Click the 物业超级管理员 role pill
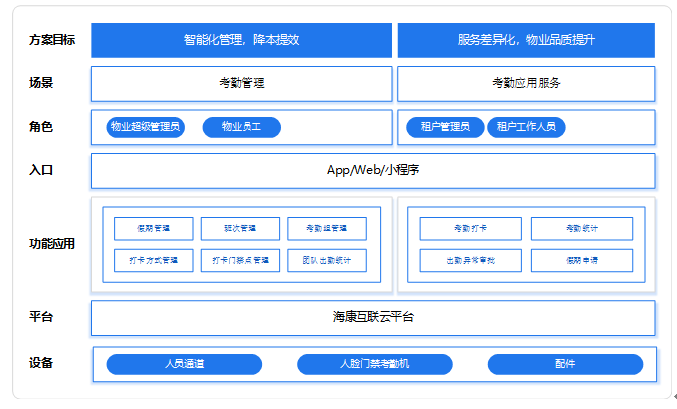This screenshot has height=409, width=677. point(145,127)
